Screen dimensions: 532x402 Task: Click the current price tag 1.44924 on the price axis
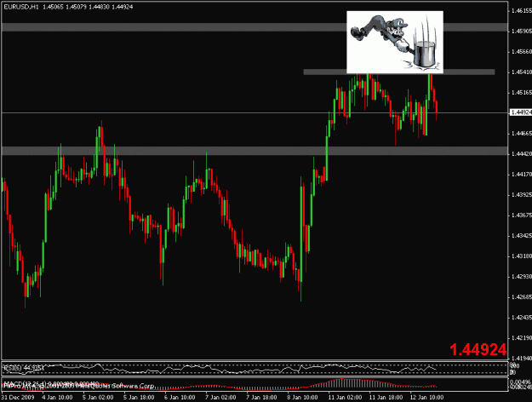click(x=521, y=112)
